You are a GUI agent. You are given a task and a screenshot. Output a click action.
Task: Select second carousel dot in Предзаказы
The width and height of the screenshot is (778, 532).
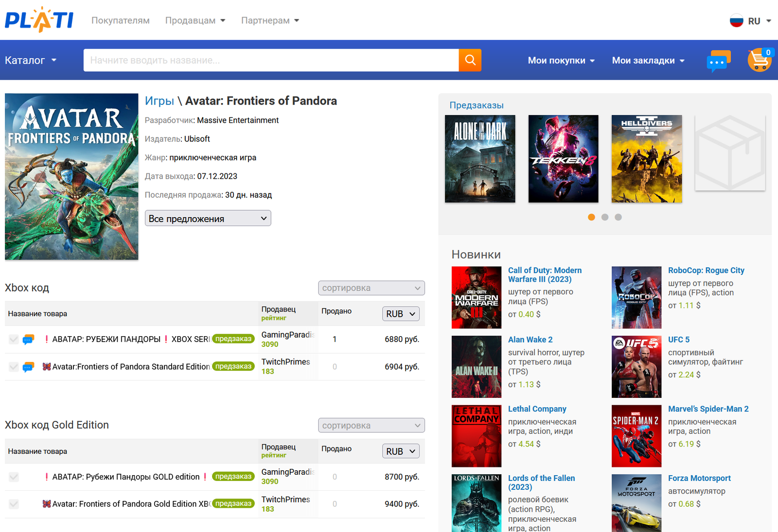click(605, 217)
